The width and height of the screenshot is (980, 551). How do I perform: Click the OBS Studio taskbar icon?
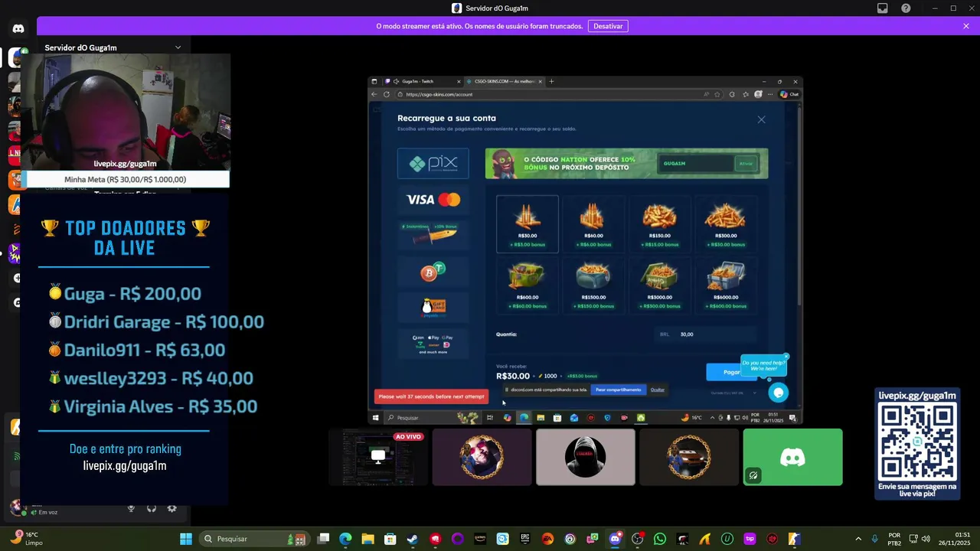click(x=638, y=539)
